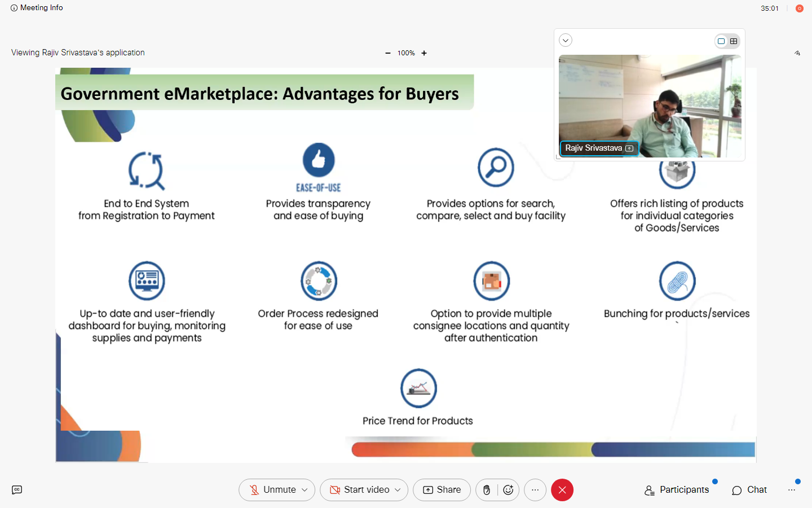Start video camera
Image resolution: width=812 pixels, height=508 pixels.
pyautogui.click(x=359, y=490)
